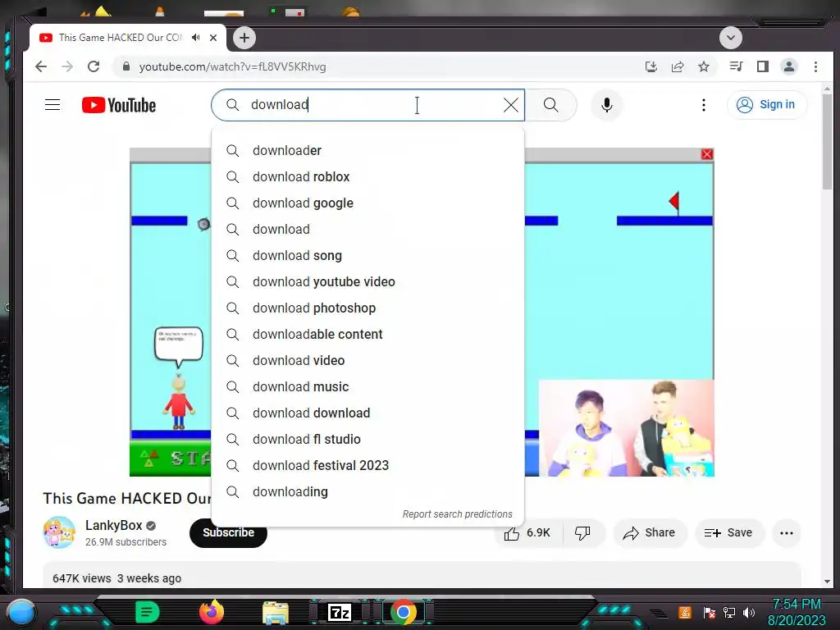Open LankyBox channel name link

(x=113, y=526)
